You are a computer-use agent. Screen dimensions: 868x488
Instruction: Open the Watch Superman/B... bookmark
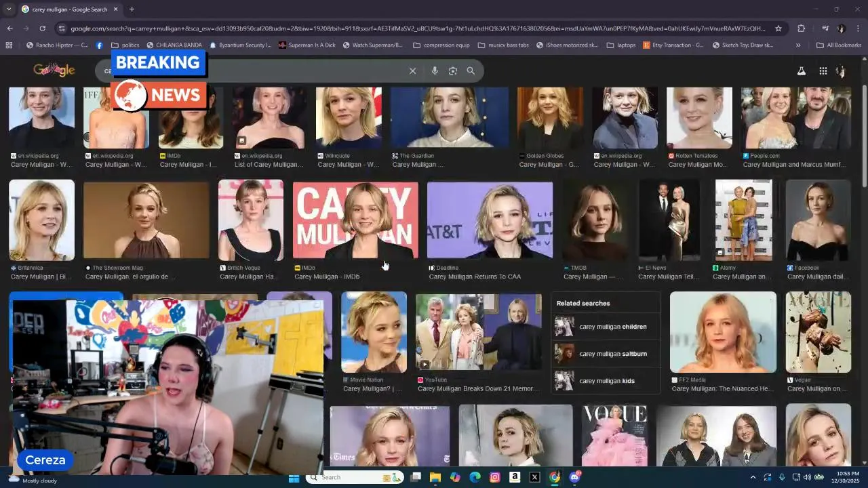[x=373, y=45]
